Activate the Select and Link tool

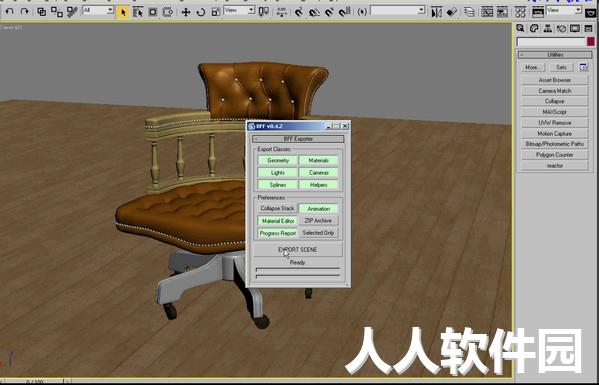(x=41, y=12)
